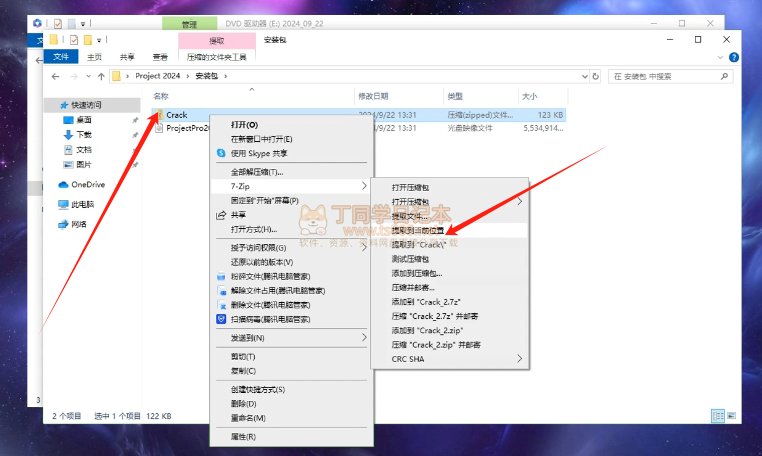
Task: Click the 粉碎文件 icon in context menu
Action: click(x=221, y=276)
